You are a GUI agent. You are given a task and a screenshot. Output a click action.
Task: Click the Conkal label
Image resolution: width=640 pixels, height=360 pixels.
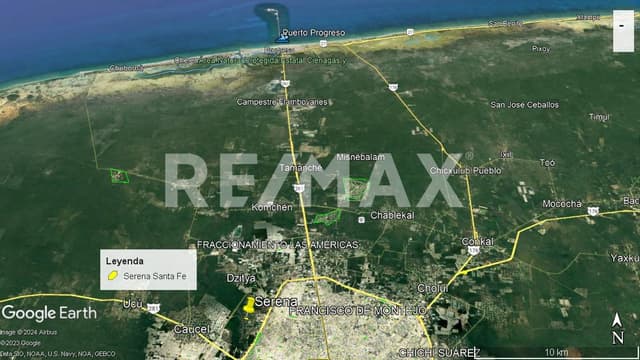pos(478,242)
